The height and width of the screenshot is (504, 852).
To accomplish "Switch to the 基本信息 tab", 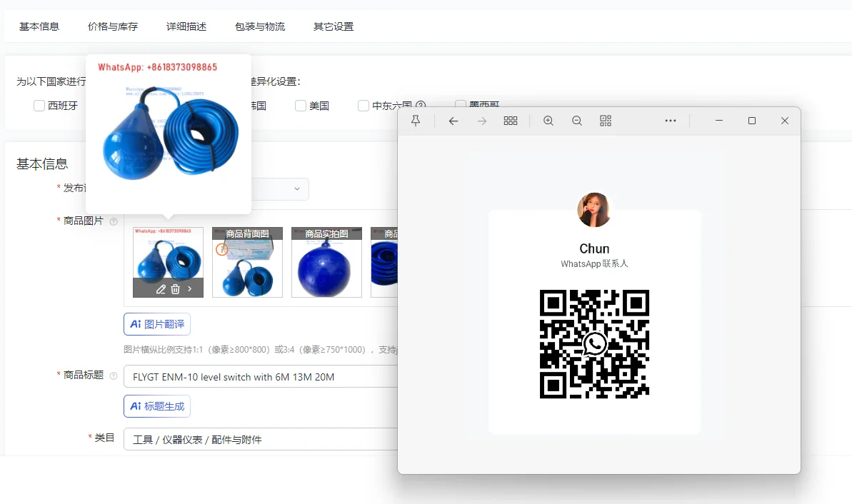I will [x=39, y=26].
